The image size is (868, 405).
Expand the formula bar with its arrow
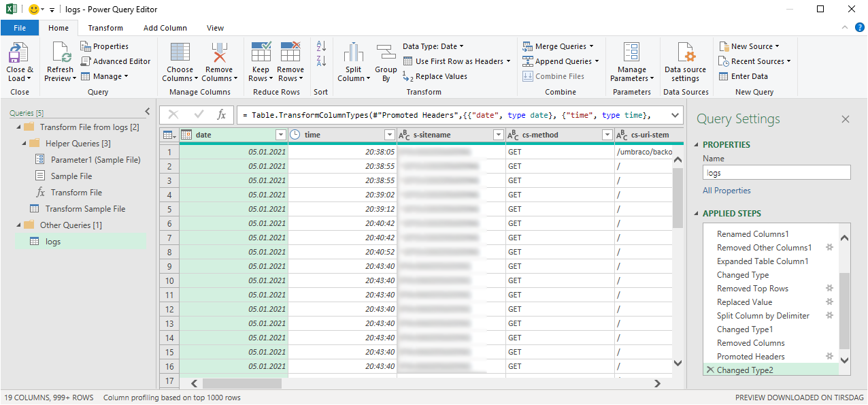[x=675, y=115]
